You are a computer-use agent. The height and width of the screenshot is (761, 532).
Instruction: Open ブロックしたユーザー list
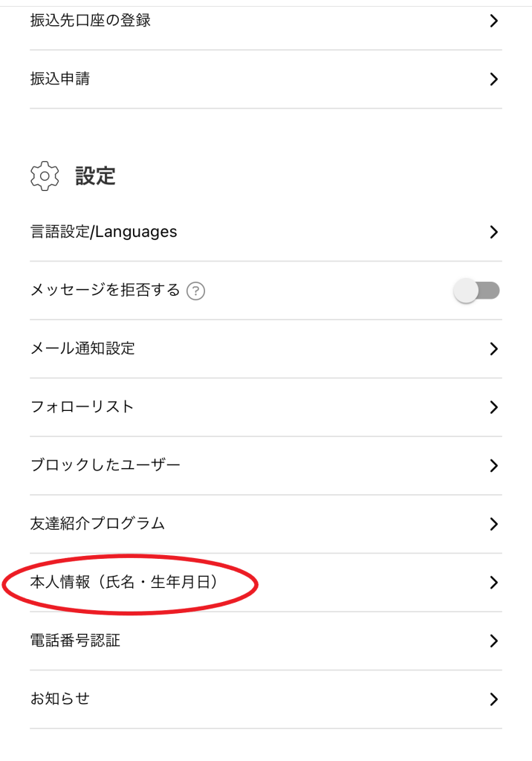(106, 465)
